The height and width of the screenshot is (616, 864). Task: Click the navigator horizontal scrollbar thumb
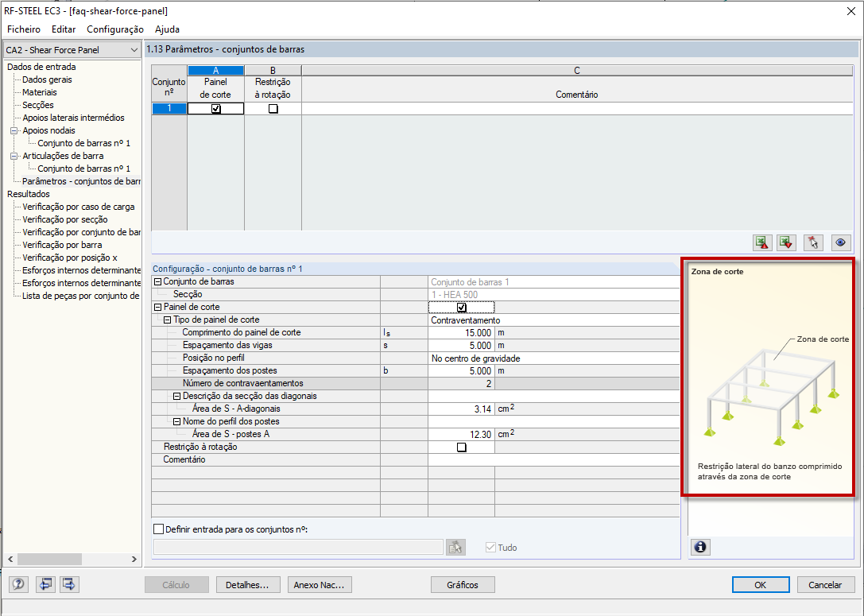49,559
